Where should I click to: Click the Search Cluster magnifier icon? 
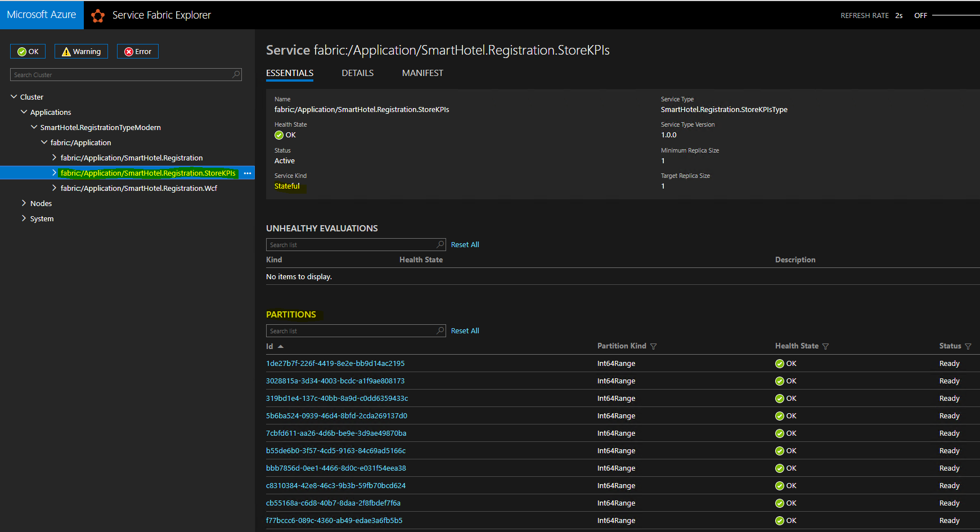(236, 74)
